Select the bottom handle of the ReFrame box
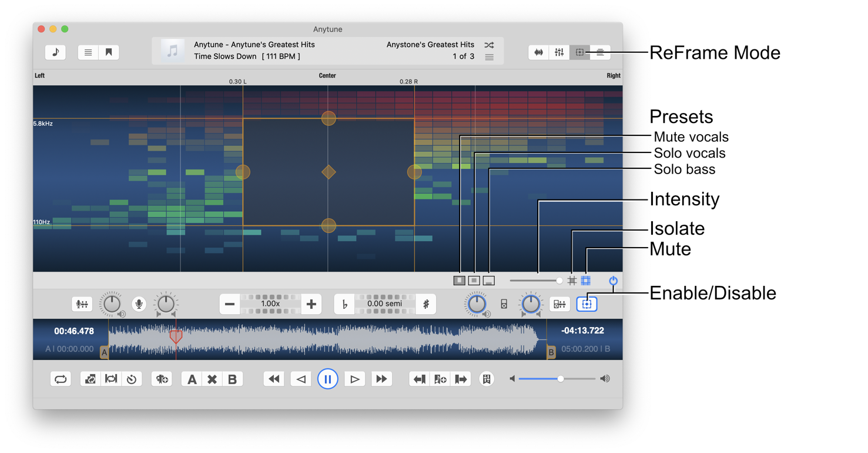Image resolution: width=868 pixels, height=453 pixels. (x=329, y=225)
